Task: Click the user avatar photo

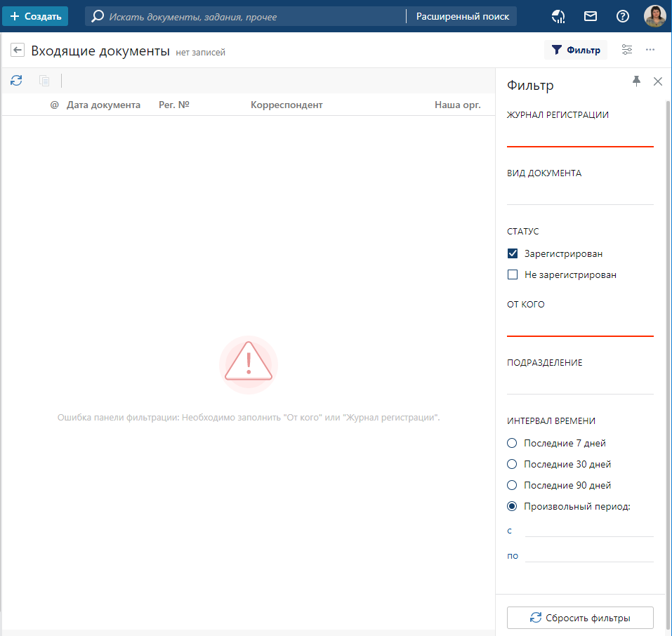Action: (654, 16)
